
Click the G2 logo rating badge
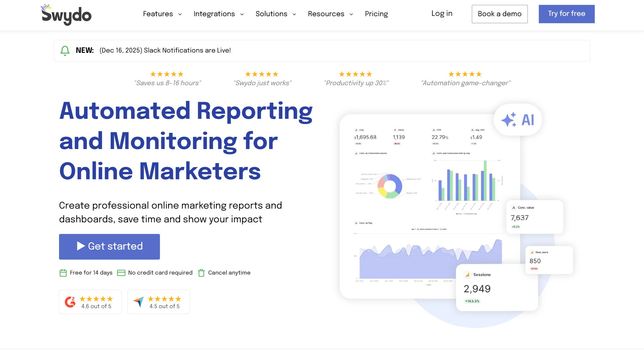coord(70,302)
